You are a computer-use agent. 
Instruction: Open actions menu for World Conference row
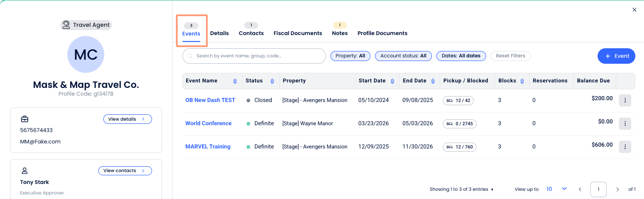(x=625, y=123)
